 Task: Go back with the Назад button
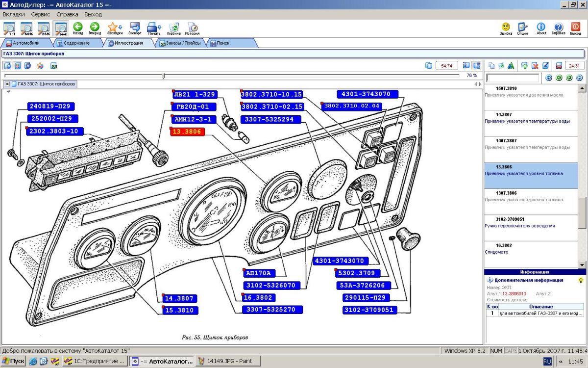coord(78,28)
